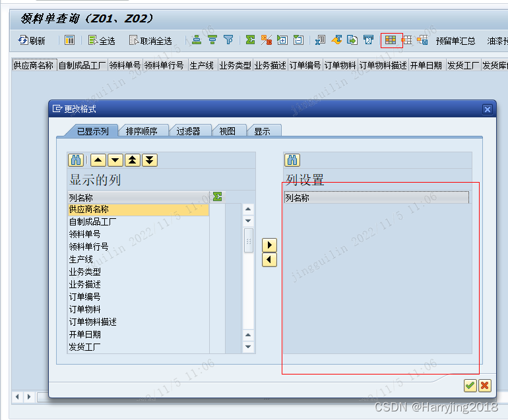This screenshot has width=508, height=420.
Task: Open the change layout grid icon
Action: tap(391, 40)
